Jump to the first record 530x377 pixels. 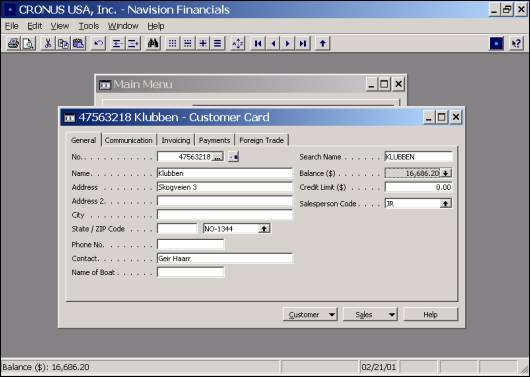click(258, 43)
